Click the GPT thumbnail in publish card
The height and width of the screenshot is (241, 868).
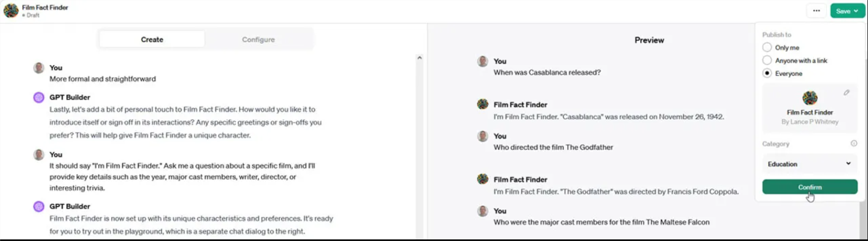tap(809, 98)
